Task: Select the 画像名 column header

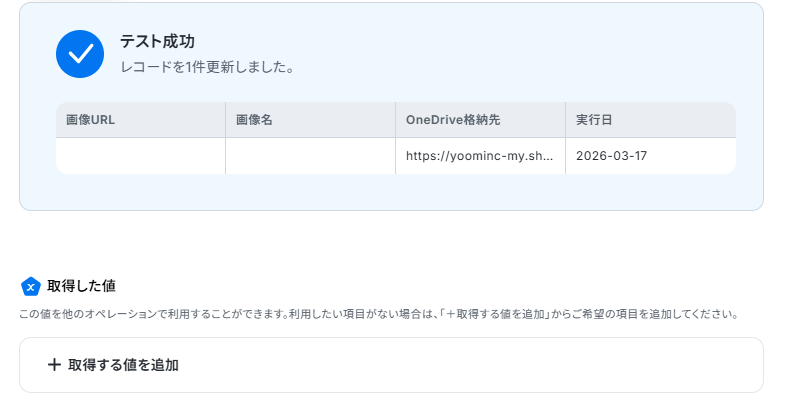Action: (310, 120)
